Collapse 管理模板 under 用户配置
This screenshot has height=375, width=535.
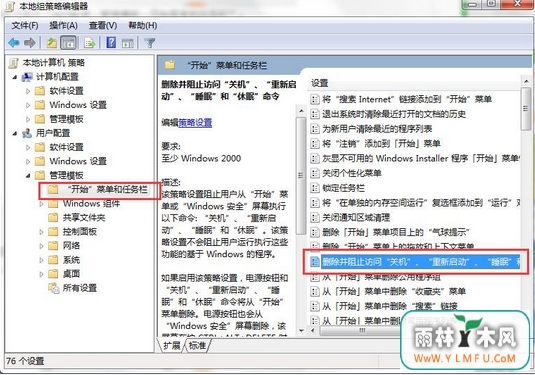[28, 176]
